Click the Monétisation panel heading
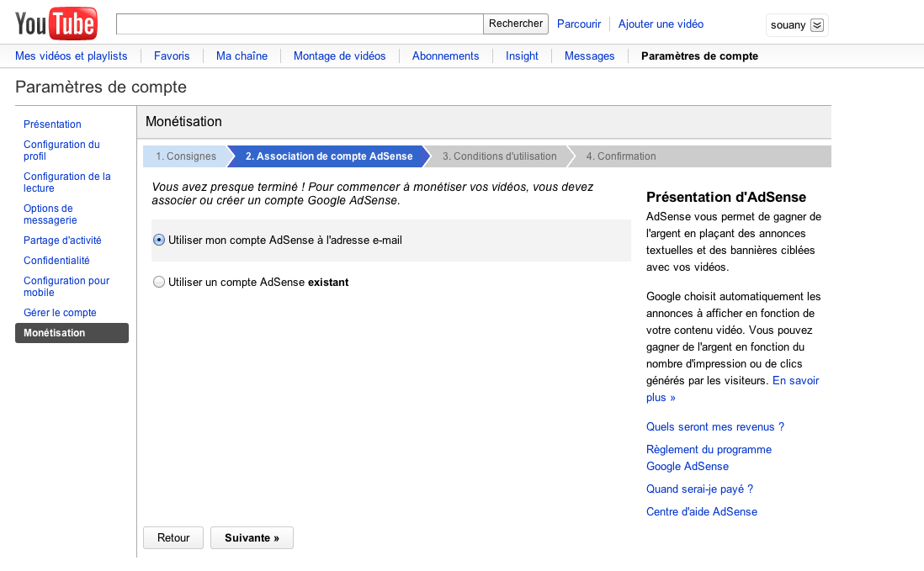The height and width of the screenshot is (571, 924). click(x=183, y=121)
